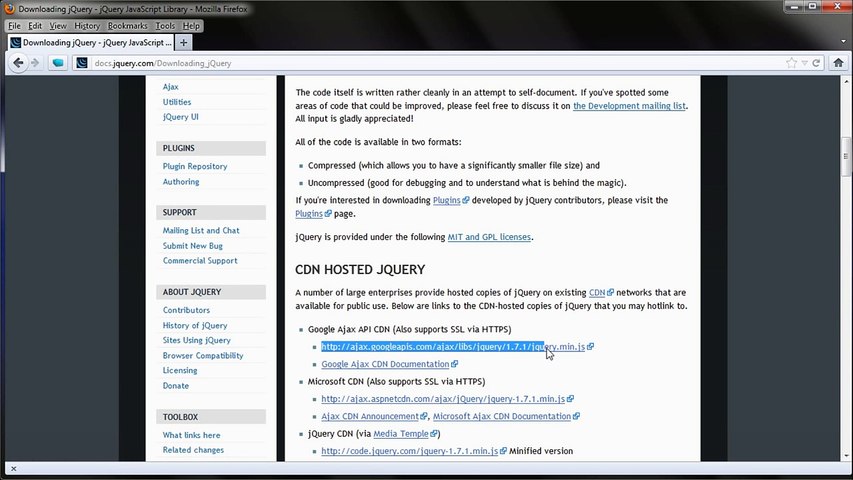Viewport: 853px width, 480px height.
Task: Open the Commercial Support link
Action: click(200, 261)
